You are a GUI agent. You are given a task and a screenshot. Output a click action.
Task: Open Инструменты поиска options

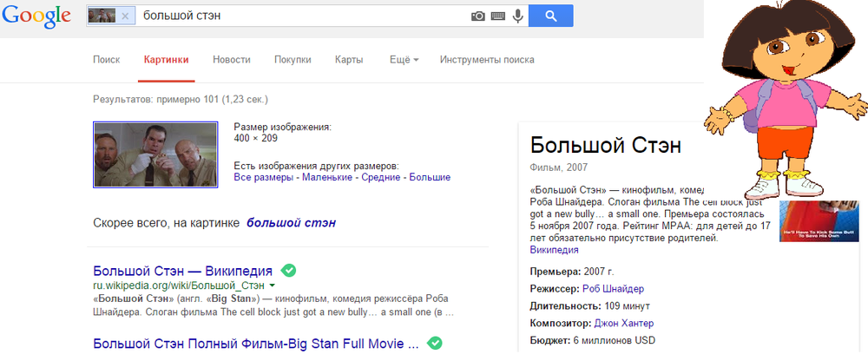[487, 60]
